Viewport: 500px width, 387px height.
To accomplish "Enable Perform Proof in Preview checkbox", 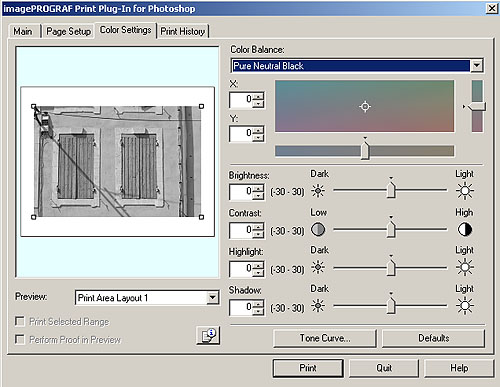I will pos(20,339).
